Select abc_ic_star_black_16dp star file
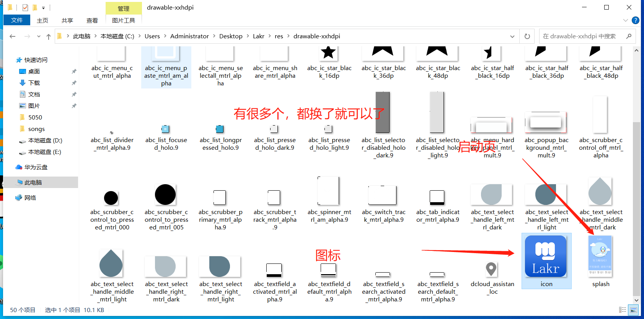 tap(329, 63)
